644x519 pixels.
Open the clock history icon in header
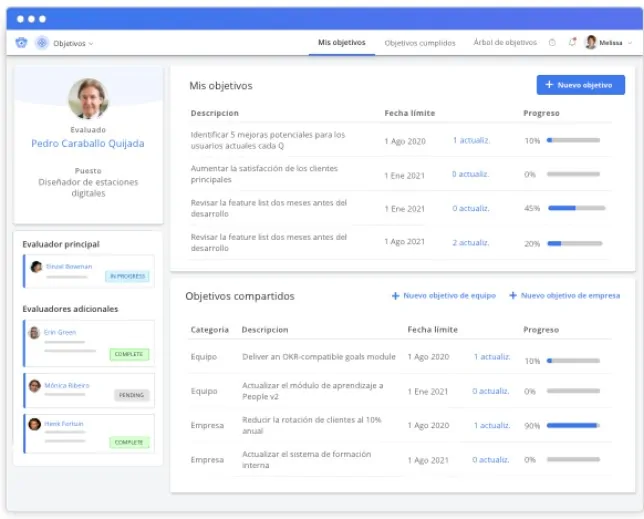click(x=552, y=43)
